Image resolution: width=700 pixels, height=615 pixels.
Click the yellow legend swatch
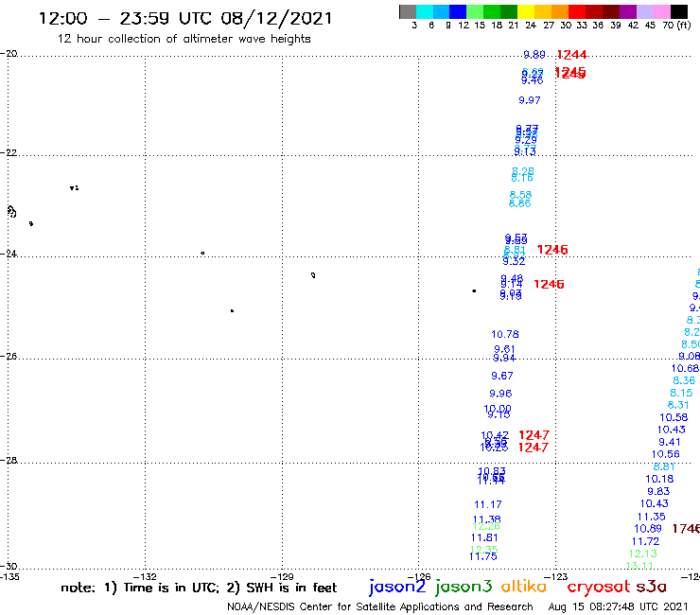[x=526, y=11]
